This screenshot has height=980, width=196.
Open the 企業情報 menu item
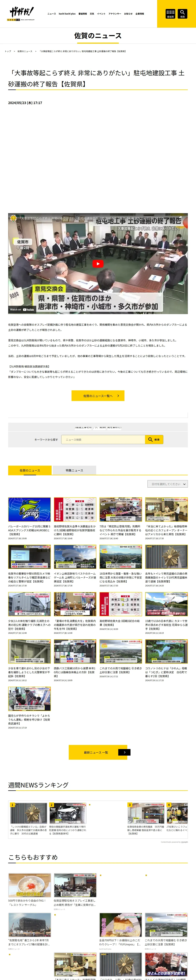[x=140, y=14]
